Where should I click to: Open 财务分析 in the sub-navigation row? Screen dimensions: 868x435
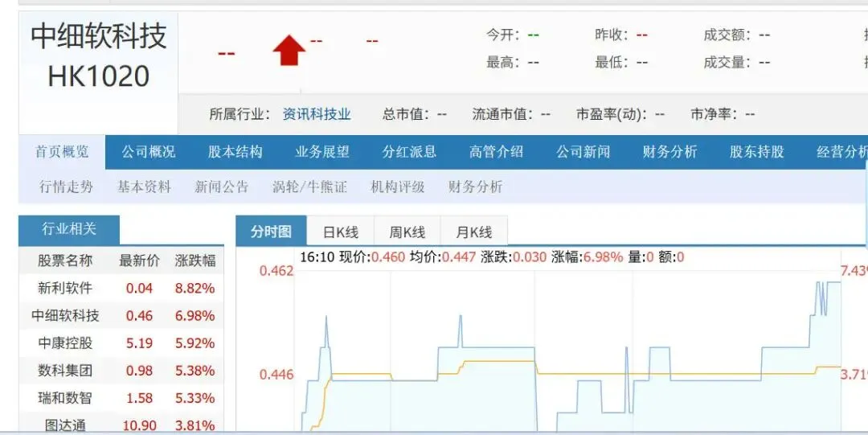pyautogui.click(x=475, y=187)
